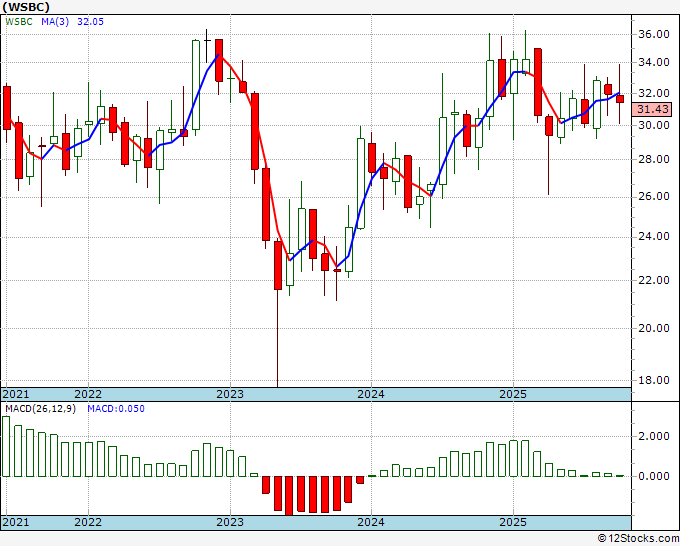This screenshot has height=546, width=680.
Task: Click the 20.00 price axis label
Action: pos(654,328)
